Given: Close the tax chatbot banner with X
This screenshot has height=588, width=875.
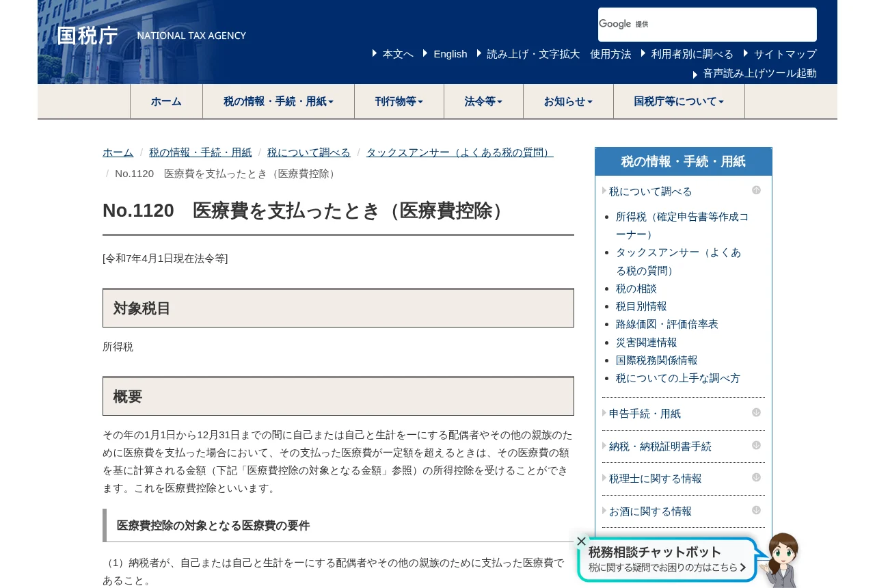Looking at the screenshot, I should 581,542.
